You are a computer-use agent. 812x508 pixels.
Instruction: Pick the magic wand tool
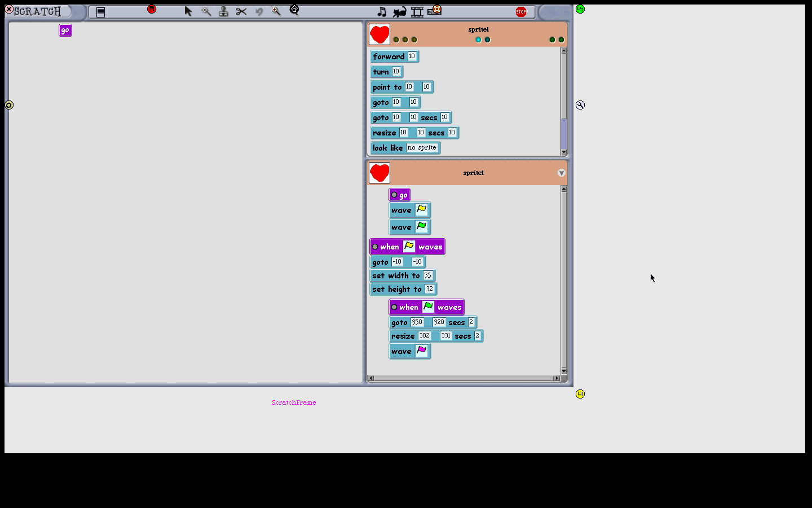point(206,11)
